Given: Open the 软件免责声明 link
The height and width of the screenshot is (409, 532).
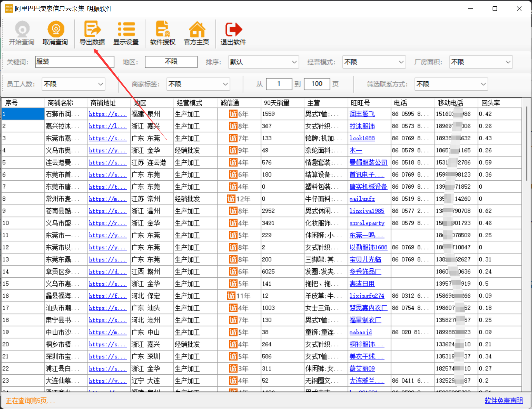Looking at the screenshot, I should click(503, 401).
